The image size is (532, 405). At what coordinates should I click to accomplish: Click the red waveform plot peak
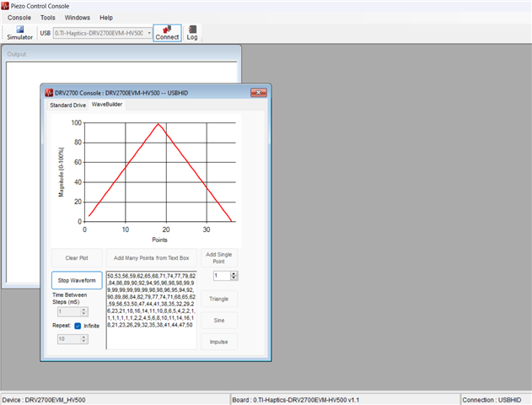pos(159,124)
